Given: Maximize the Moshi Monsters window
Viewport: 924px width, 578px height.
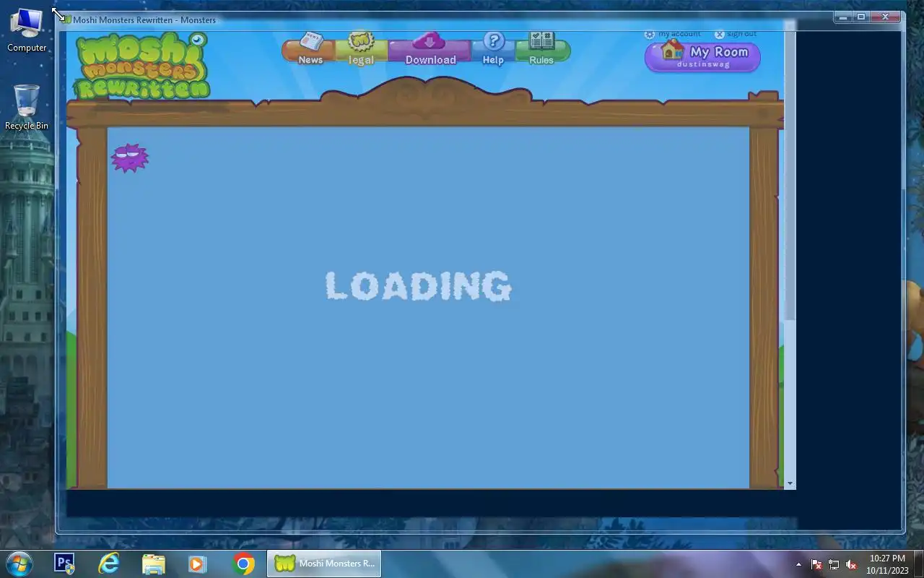Looking at the screenshot, I should [861, 17].
